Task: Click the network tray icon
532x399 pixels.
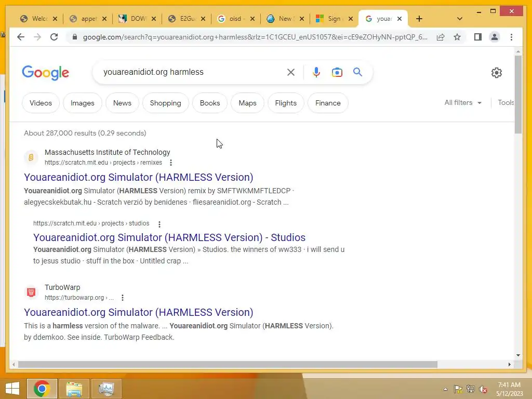Action: coord(471,389)
